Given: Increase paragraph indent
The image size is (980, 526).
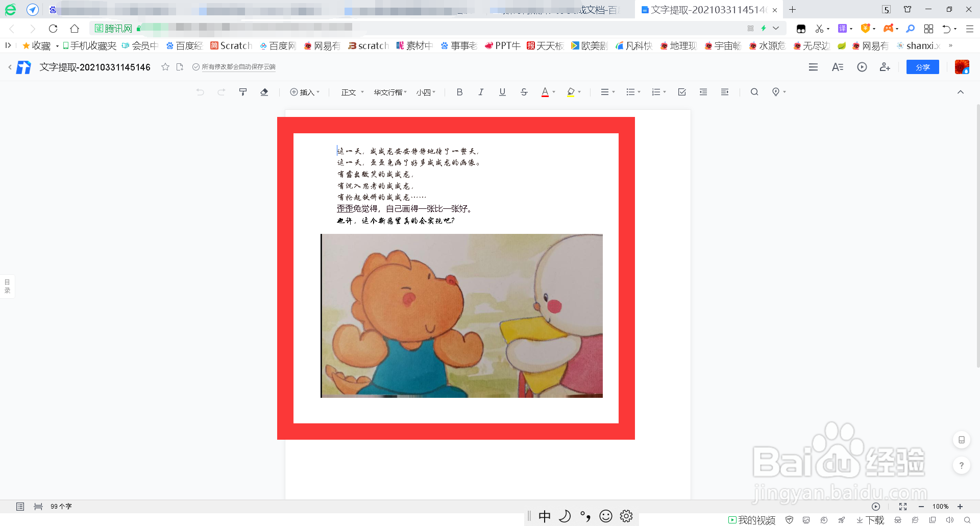Looking at the screenshot, I should (x=725, y=92).
